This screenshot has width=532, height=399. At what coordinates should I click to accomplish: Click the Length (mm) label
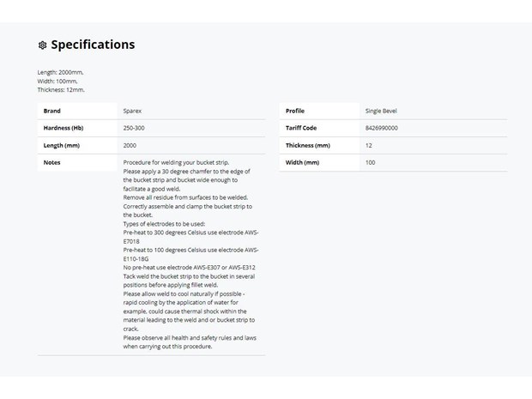click(62, 145)
